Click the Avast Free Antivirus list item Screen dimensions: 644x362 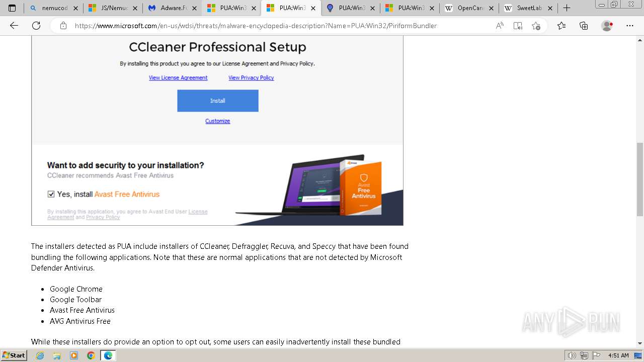82,310
